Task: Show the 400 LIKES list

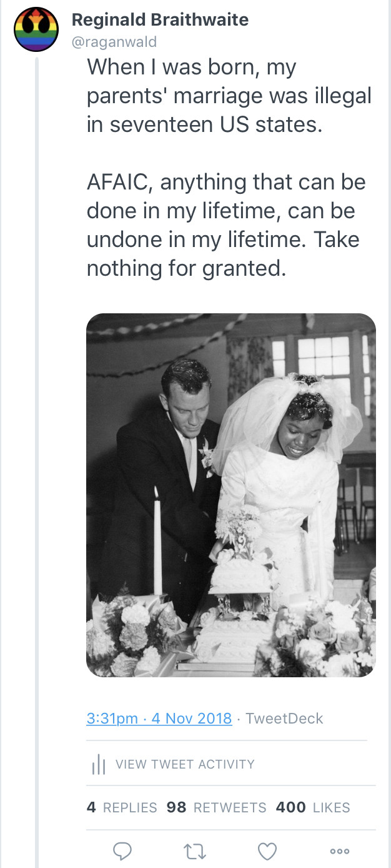Action: [313, 807]
